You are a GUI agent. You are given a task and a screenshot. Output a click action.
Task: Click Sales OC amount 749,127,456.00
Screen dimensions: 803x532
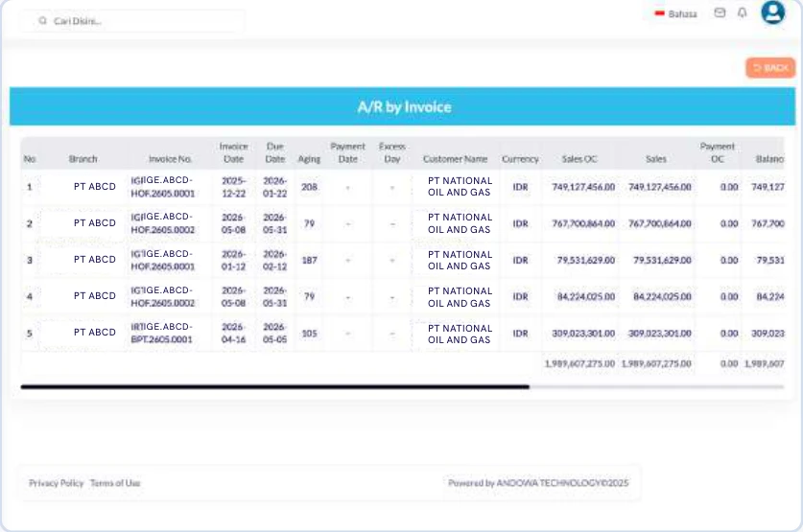click(x=583, y=187)
